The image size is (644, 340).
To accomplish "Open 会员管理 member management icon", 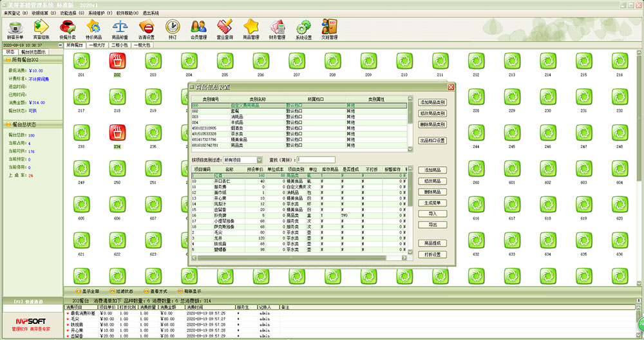I will click(x=198, y=28).
